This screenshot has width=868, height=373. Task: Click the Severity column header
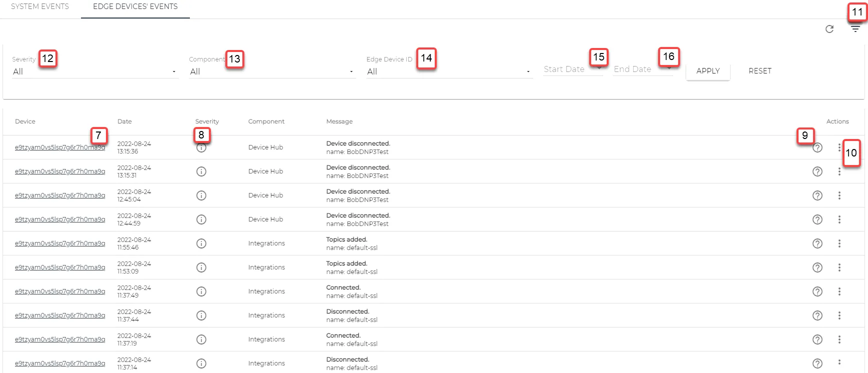pos(207,121)
